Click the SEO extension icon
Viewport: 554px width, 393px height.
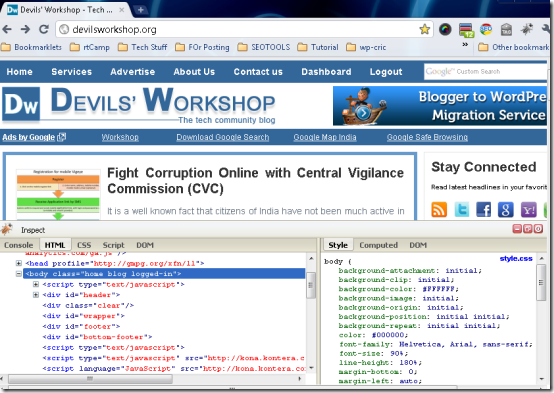tap(486, 29)
